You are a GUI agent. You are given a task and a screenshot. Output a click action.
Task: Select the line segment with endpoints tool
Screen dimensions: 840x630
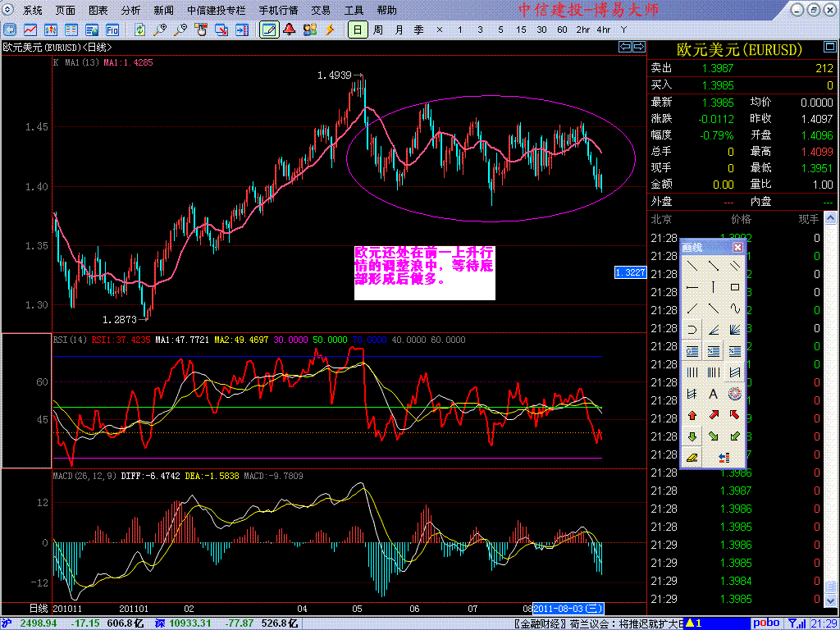[x=714, y=265]
